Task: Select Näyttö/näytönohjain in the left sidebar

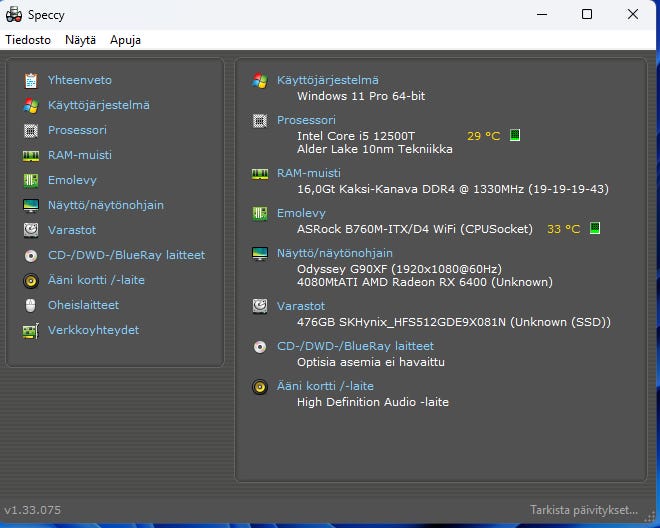Action: pyautogui.click(x=105, y=205)
